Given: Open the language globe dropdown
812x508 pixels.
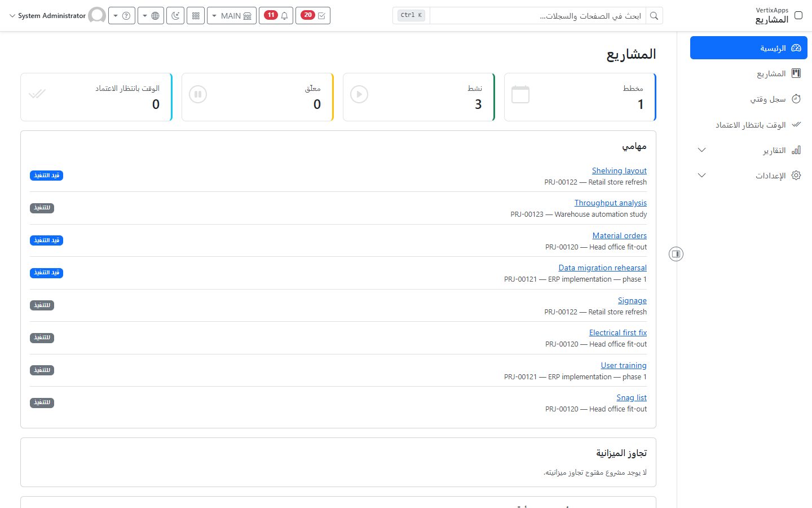Looking at the screenshot, I should [x=151, y=15].
